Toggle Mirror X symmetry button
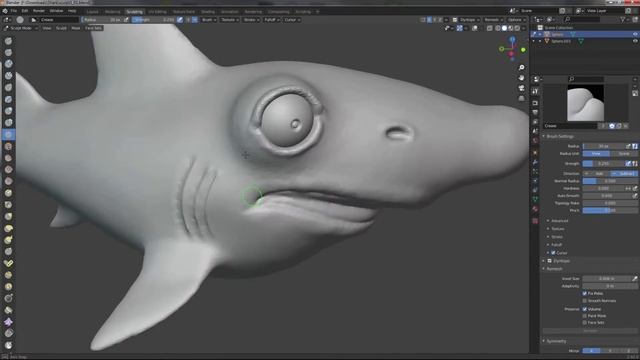The height and width of the screenshot is (360, 640). tap(591, 351)
